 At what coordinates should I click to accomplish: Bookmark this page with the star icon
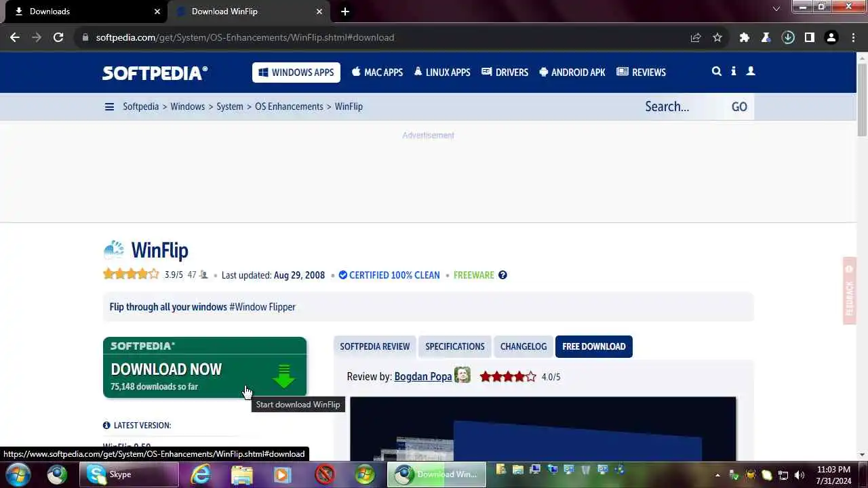click(717, 37)
